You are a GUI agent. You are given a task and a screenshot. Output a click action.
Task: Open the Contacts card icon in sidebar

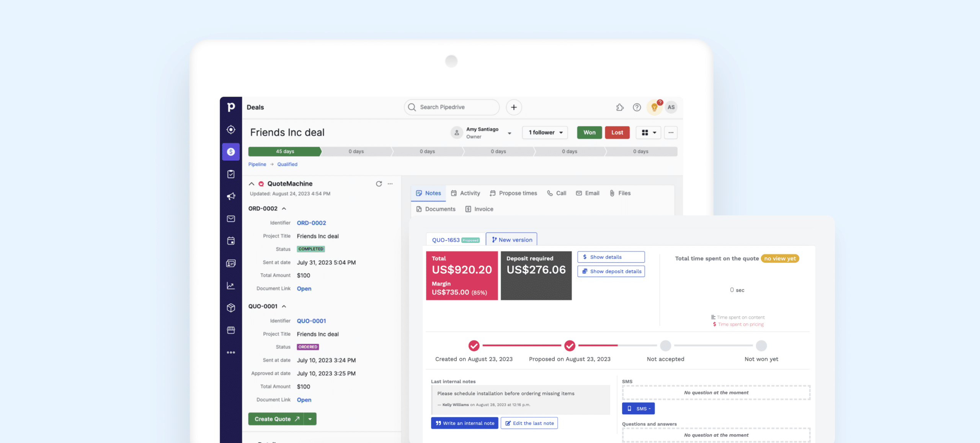click(231, 263)
